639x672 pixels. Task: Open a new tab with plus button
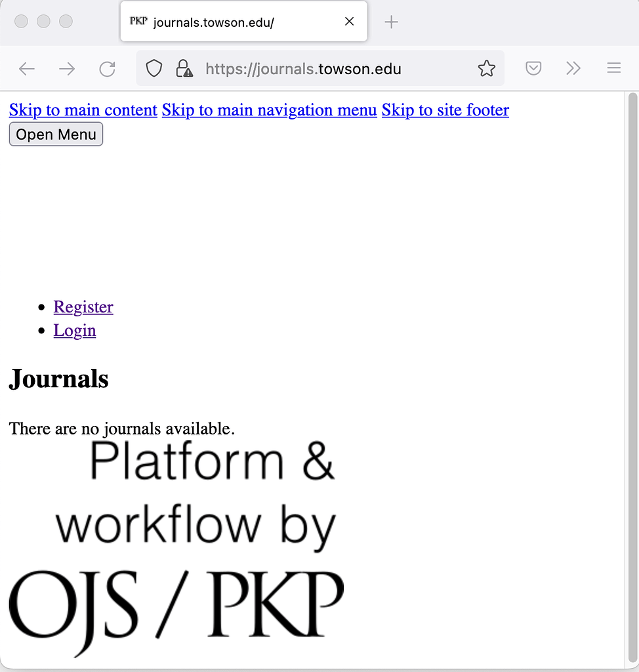coord(391,22)
